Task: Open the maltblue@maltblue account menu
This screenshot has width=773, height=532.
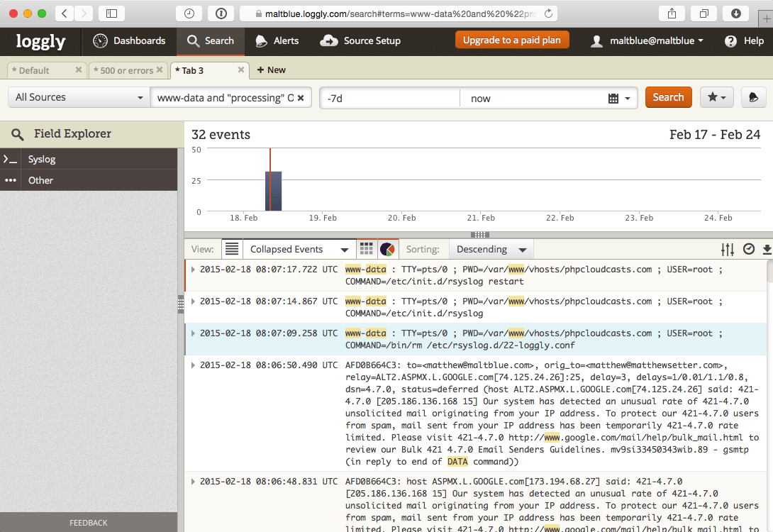Action: (x=647, y=41)
